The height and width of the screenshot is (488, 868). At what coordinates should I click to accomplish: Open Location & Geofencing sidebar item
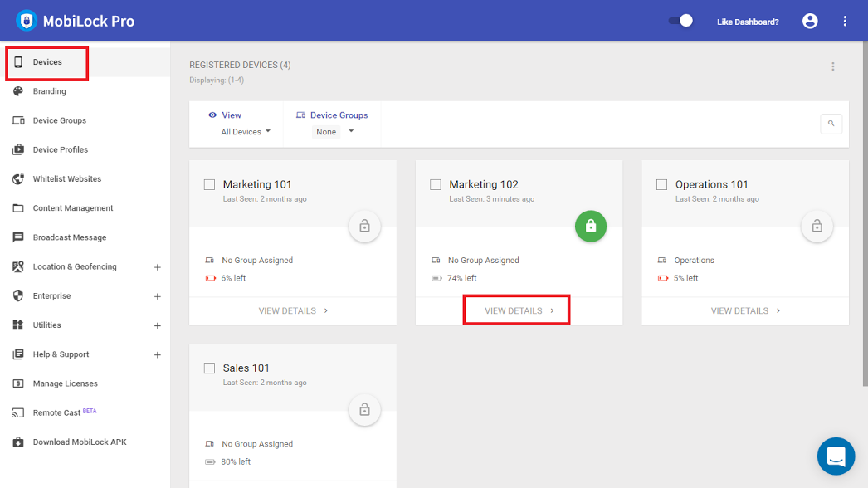85,266
